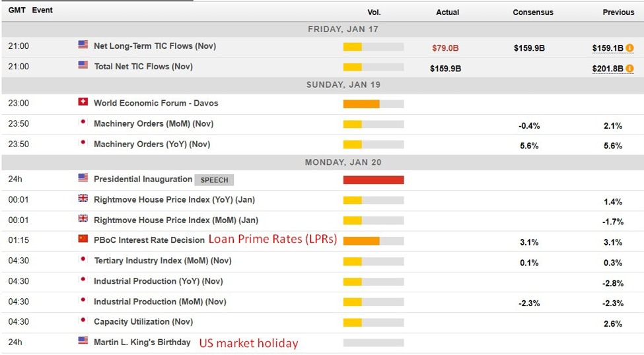This screenshot has width=644, height=355.
Task: Click the SPEECH badge on Presidential Inauguration
Action: point(214,179)
